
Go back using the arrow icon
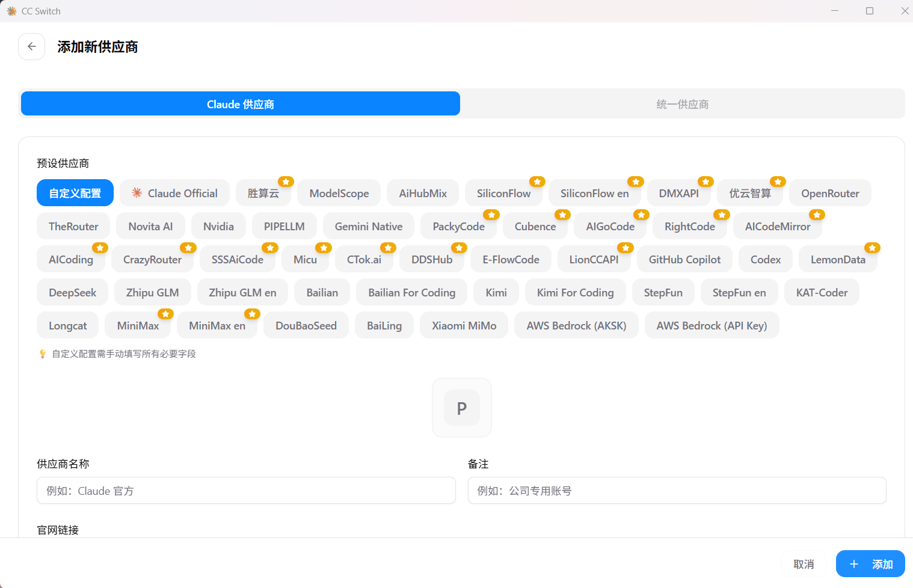[32, 46]
